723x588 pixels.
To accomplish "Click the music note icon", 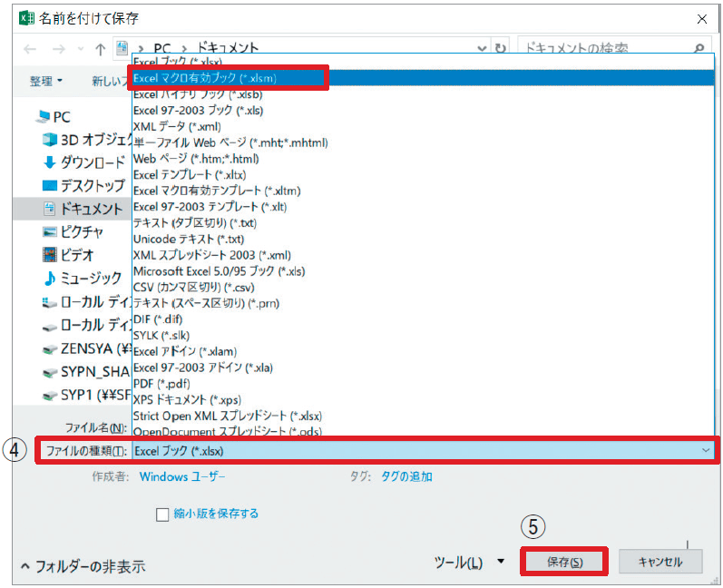I will pyautogui.click(x=49, y=278).
